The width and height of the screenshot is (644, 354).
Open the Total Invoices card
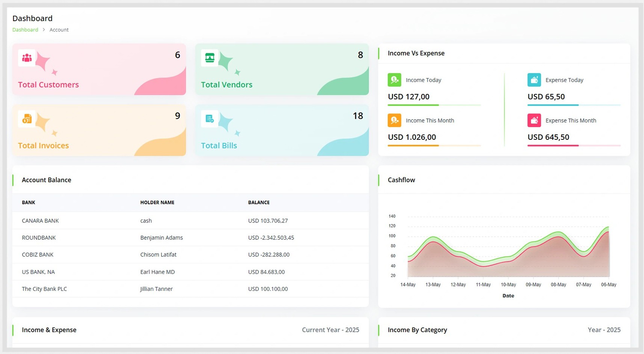[x=99, y=130]
